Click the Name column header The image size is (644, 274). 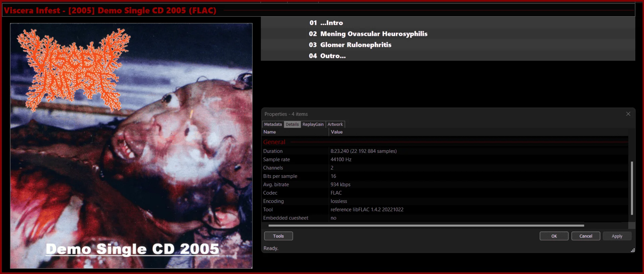(x=295, y=132)
